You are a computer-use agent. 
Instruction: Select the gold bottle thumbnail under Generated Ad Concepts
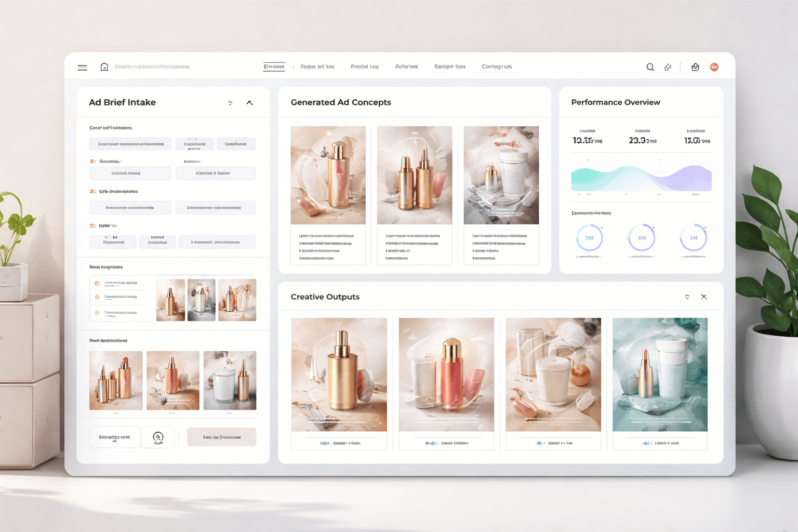(328, 175)
